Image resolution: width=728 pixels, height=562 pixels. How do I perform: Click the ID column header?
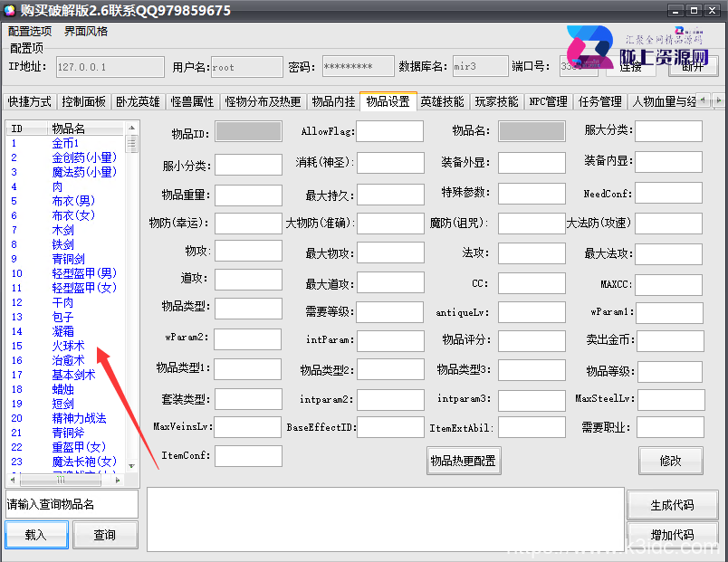tap(26, 129)
